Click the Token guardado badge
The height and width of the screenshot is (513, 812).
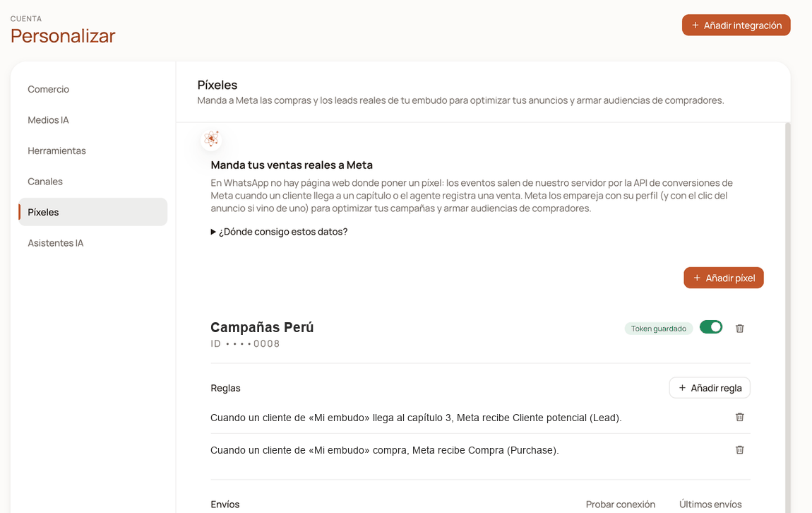(658, 329)
